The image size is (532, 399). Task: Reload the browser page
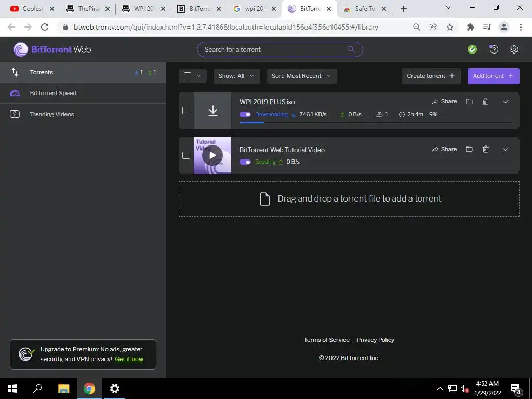pos(45,27)
